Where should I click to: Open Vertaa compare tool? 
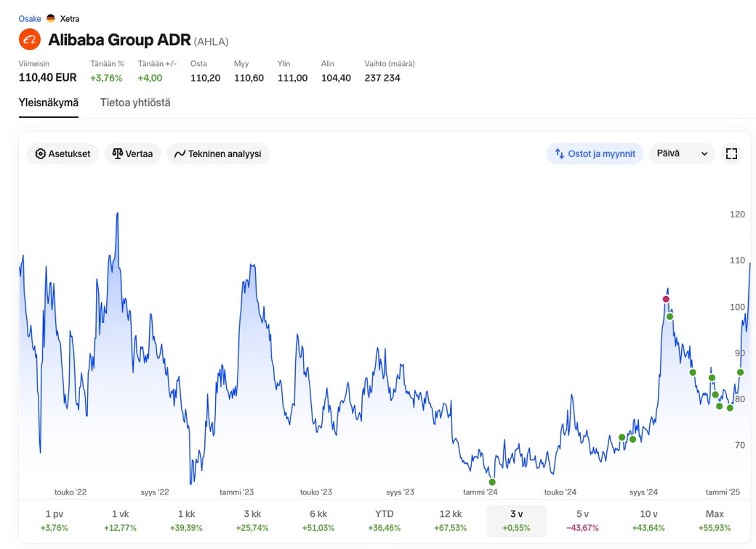[132, 153]
